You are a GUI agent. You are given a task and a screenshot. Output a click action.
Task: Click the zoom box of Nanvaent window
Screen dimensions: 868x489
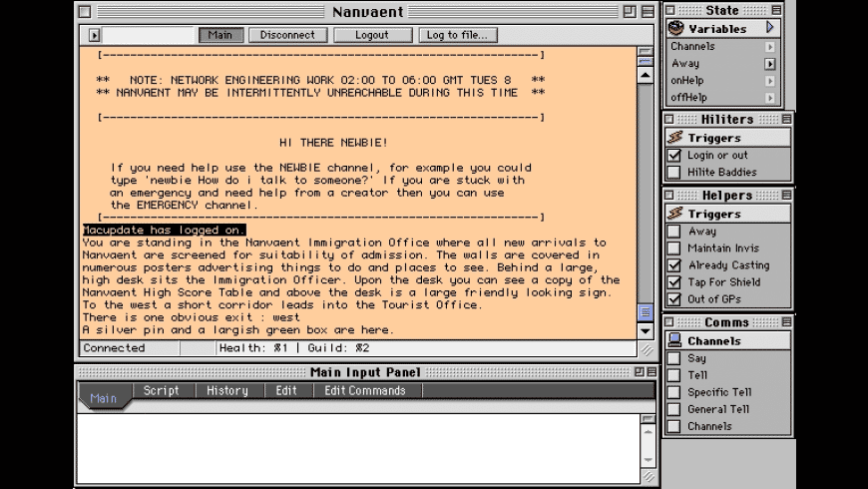coord(630,11)
